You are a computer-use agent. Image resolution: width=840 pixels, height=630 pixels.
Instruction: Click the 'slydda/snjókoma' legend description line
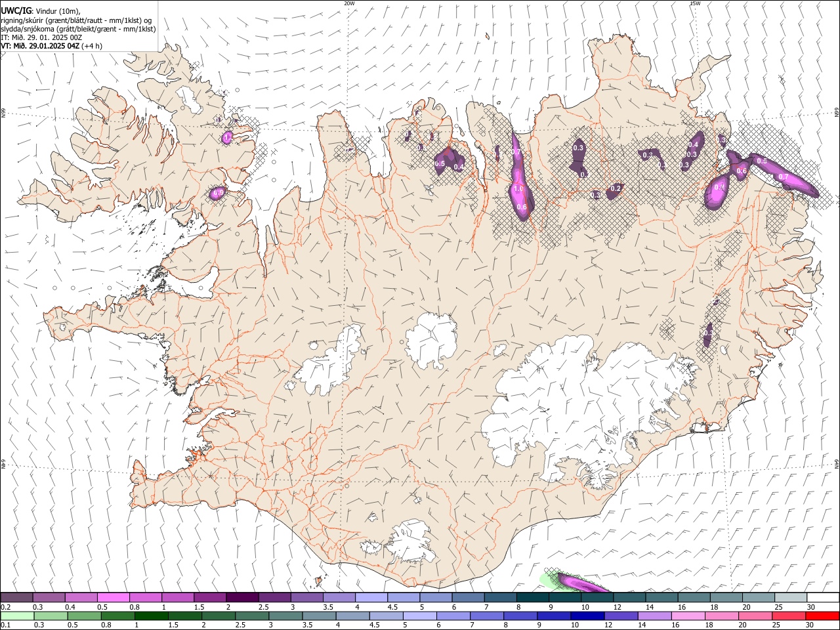pos(78,29)
